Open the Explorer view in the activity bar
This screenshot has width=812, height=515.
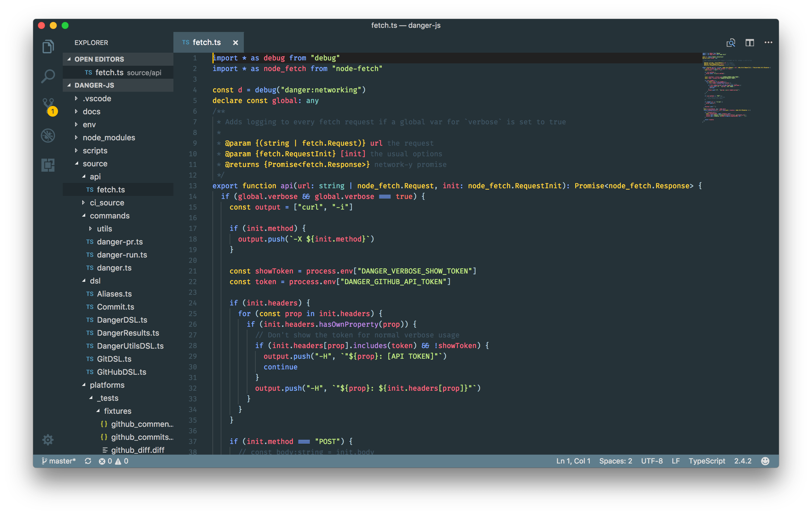pos(48,46)
